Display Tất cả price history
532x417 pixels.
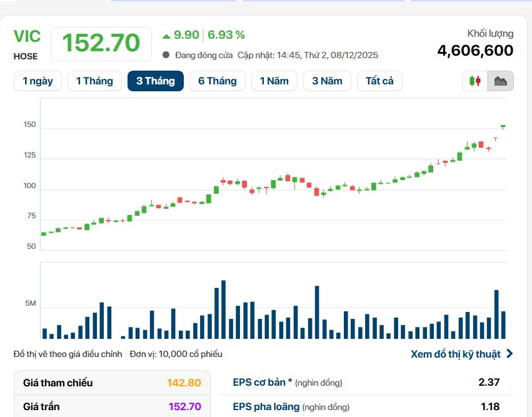tap(379, 81)
